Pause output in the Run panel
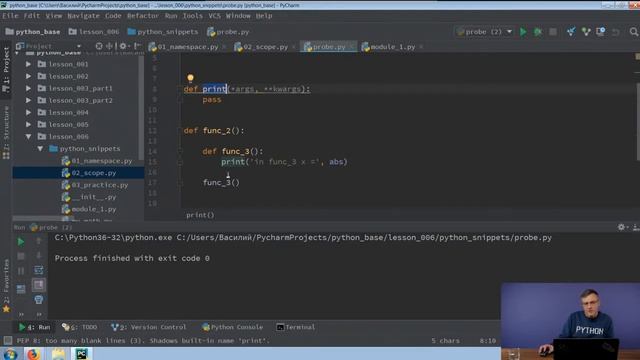Image resolution: width=640 pixels, height=360 pixels. point(20,270)
